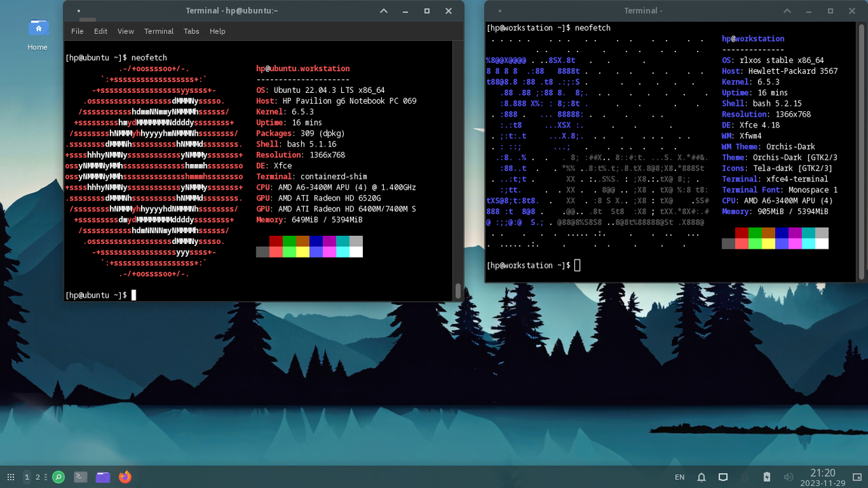Open the Terminal menu in the menu bar
This screenshot has width=868, height=488.
tap(159, 31)
